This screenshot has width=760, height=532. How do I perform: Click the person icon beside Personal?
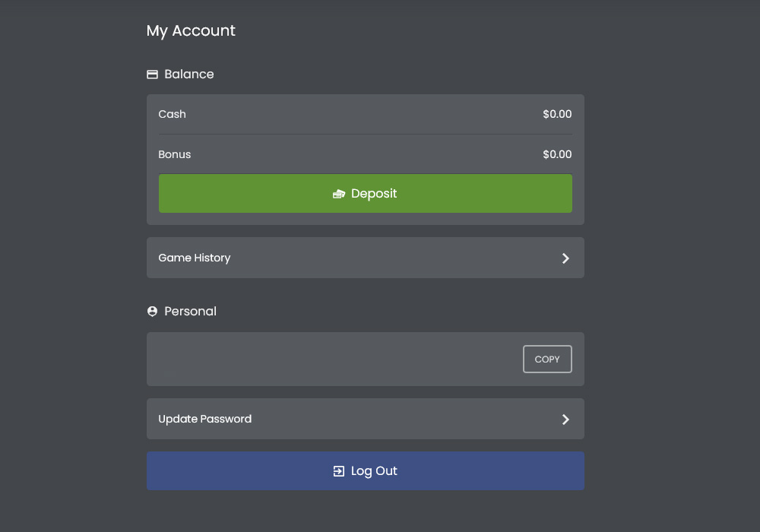pos(152,311)
